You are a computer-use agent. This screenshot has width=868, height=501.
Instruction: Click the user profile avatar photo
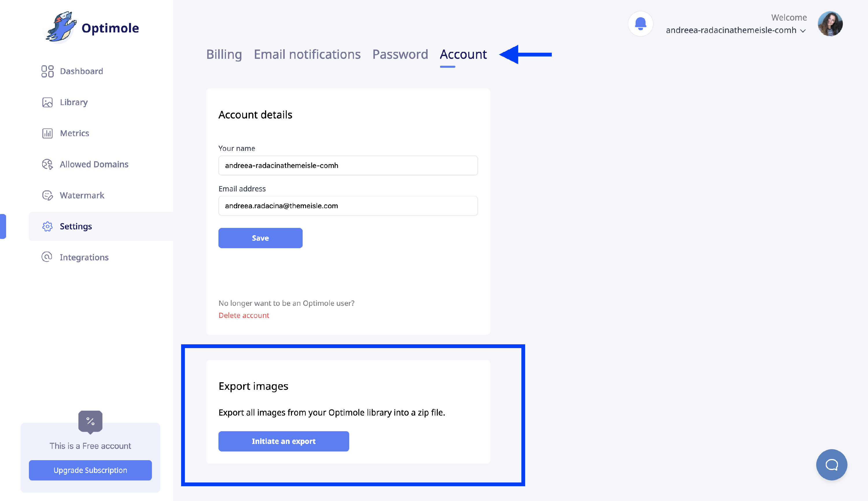click(x=830, y=24)
